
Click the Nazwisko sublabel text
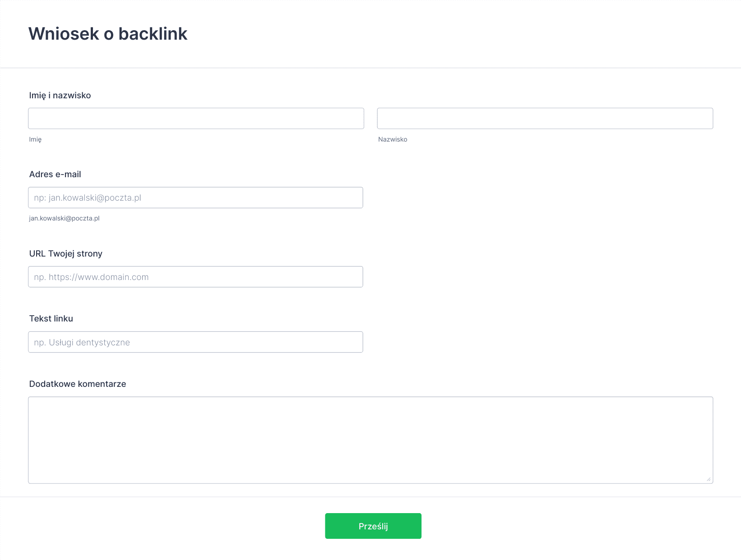(x=393, y=139)
